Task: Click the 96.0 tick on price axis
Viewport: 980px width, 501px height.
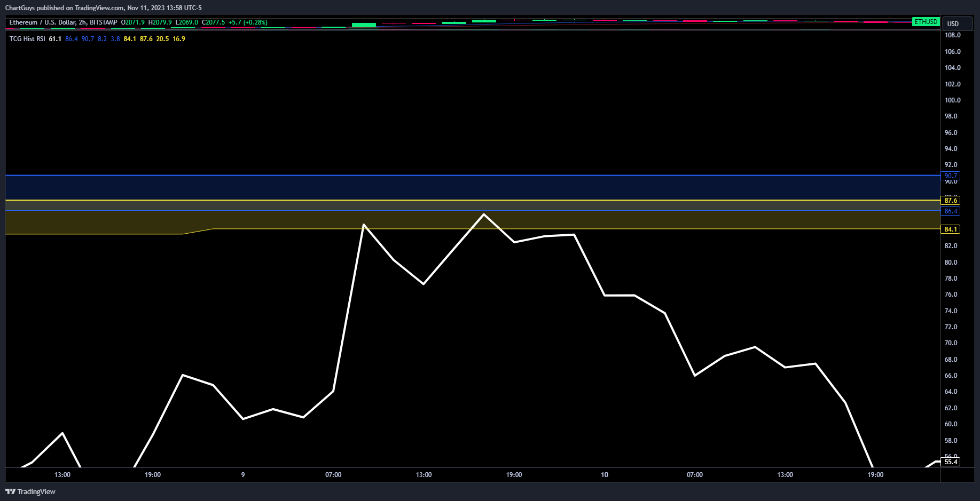Action: coord(951,132)
